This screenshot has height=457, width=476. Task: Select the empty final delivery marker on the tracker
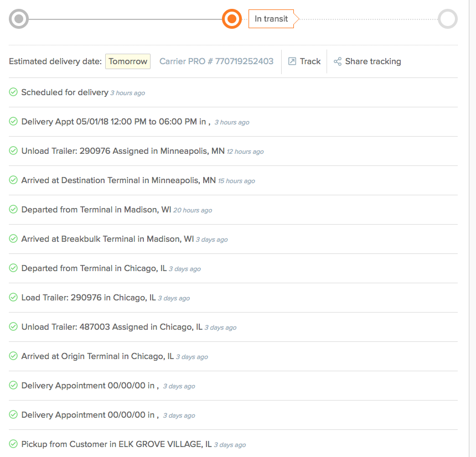pos(448,19)
